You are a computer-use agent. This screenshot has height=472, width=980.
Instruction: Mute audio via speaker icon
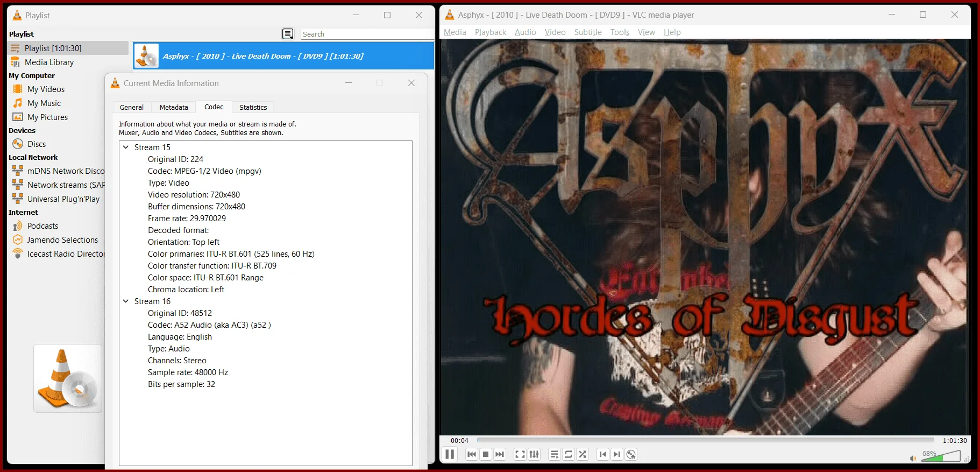[913, 459]
